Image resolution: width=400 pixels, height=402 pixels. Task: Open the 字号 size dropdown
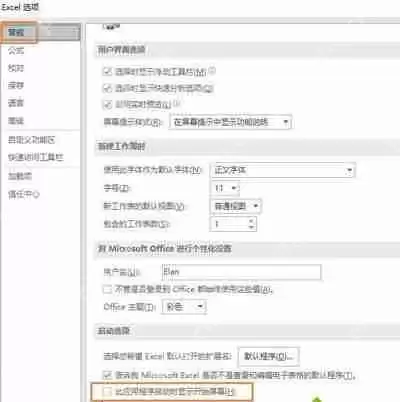[x=225, y=188]
